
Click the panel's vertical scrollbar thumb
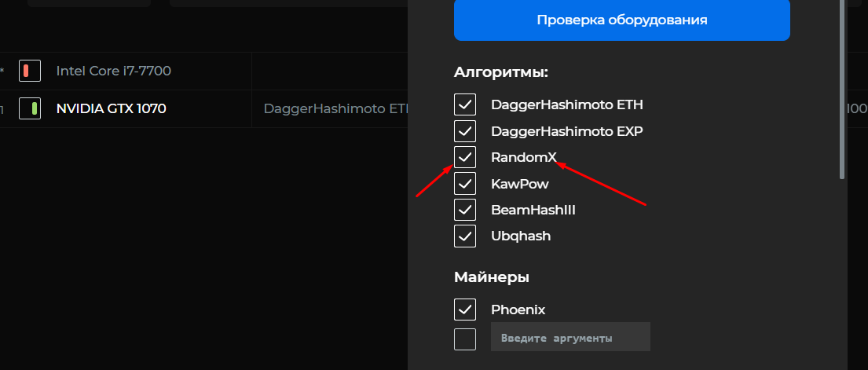842,90
